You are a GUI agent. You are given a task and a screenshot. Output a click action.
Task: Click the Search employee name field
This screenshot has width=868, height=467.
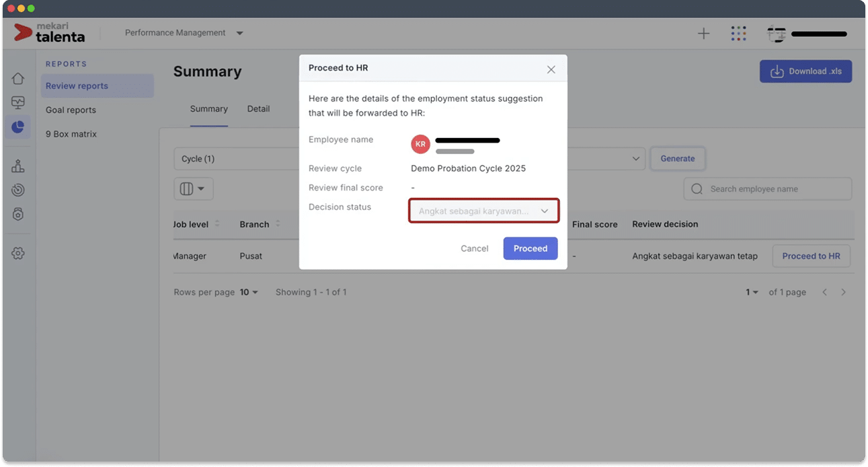tap(773, 189)
